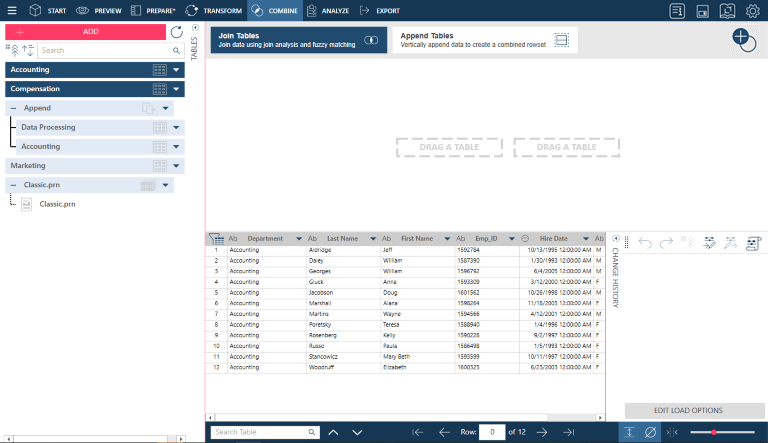768x443 pixels.
Task: Click the search magnifier in tables panel
Action: pyautogui.click(x=176, y=50)
